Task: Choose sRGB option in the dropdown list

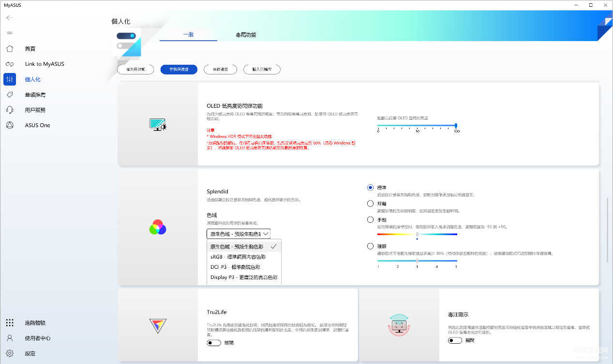Action: coord(244,257)
